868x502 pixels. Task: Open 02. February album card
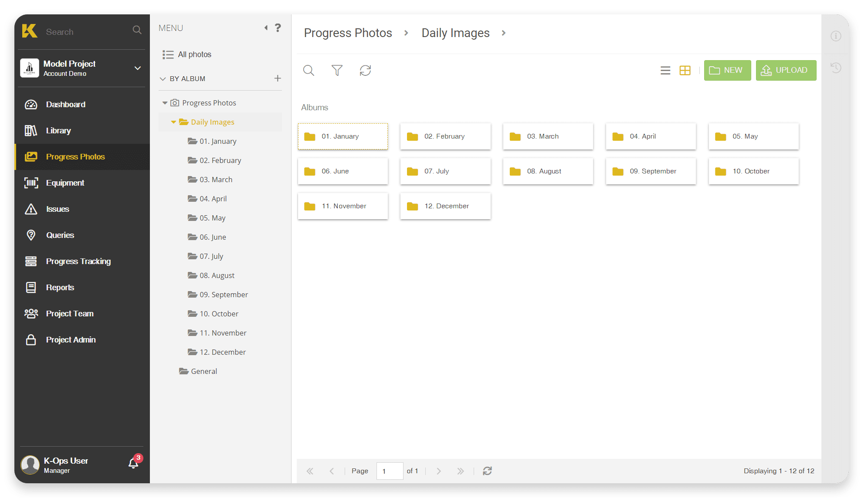click(x=445, y=136)
